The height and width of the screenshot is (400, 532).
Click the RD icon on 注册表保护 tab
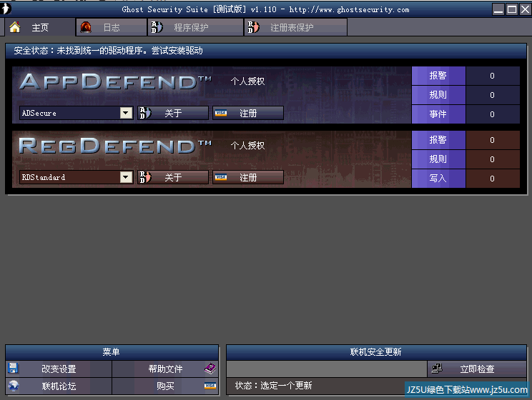(253, 27)
